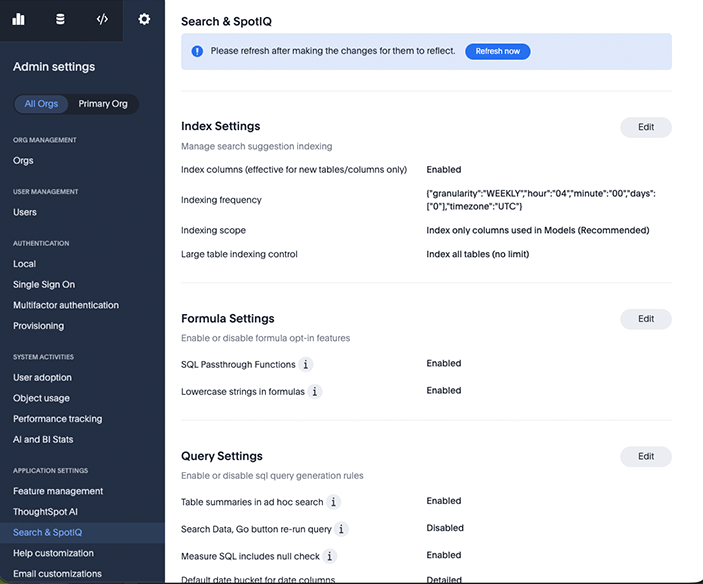This screenshot has height=584, width=703.
Task: Open Local authentication settings
Action: point(24,264)
